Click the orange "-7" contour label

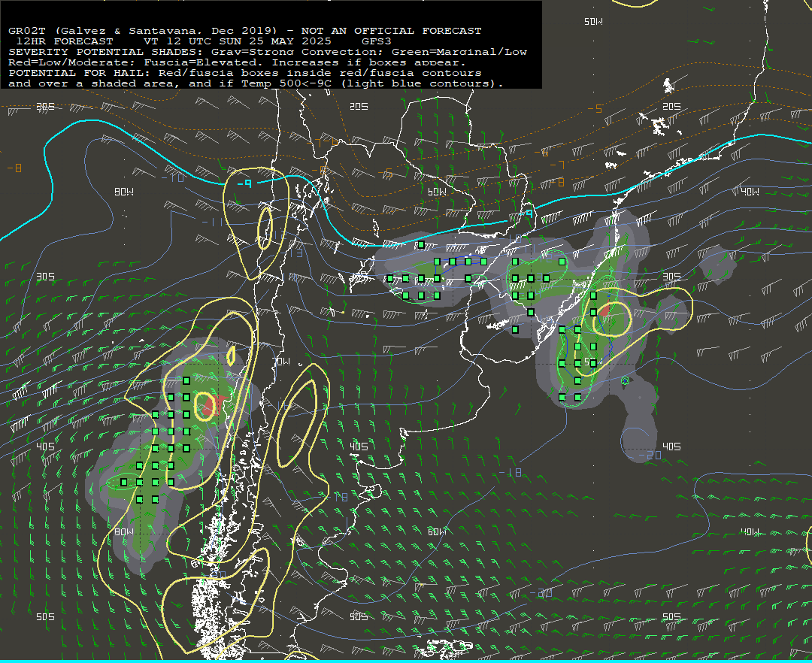coord(557,165)
